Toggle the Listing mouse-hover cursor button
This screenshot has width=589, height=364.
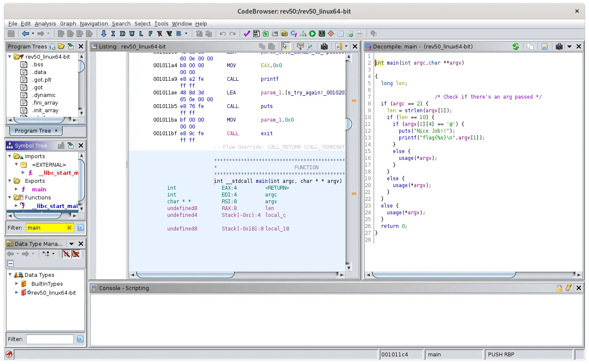click(x=285, y=46)
